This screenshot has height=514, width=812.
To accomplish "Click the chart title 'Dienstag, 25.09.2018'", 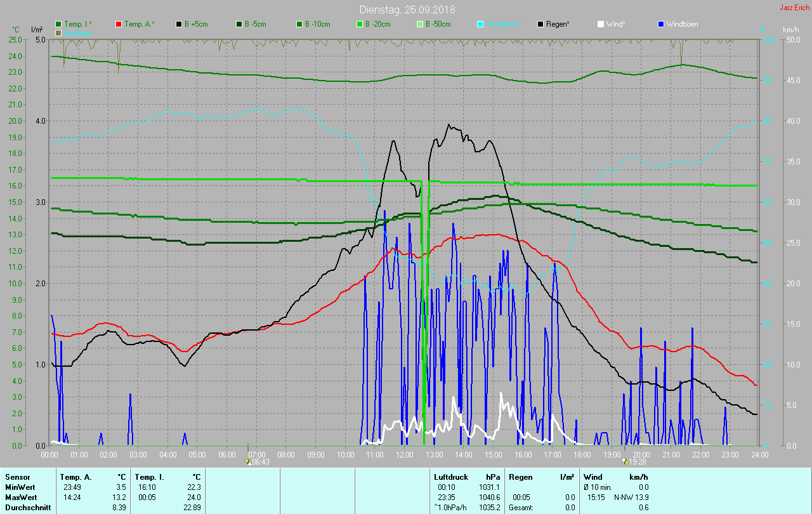I will (407, 10).
